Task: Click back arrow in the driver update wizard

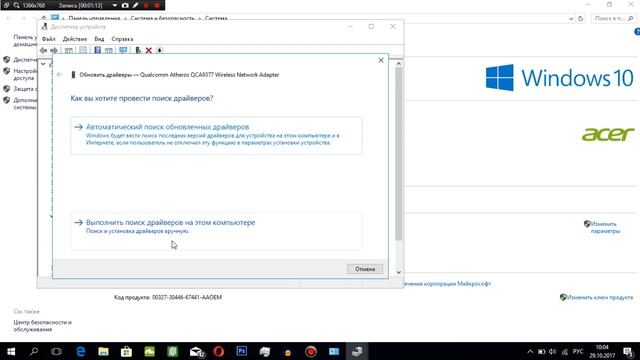Action: [x=60, y=75]
